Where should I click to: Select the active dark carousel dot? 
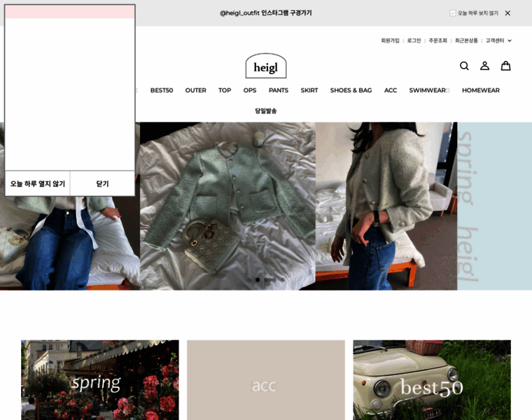[x=258, y=280]
